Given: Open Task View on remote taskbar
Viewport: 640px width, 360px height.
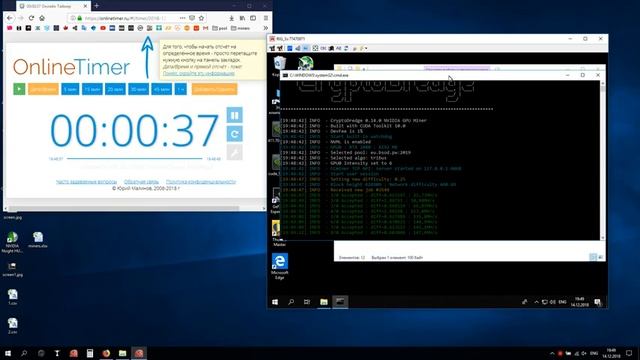Looking at the screenshot, I should [307, 302].
